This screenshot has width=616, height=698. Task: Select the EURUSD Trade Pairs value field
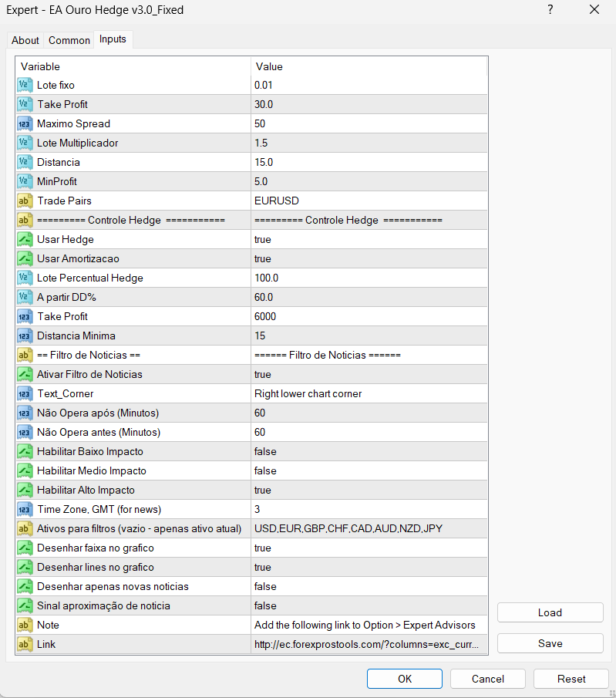click(369, 201)
